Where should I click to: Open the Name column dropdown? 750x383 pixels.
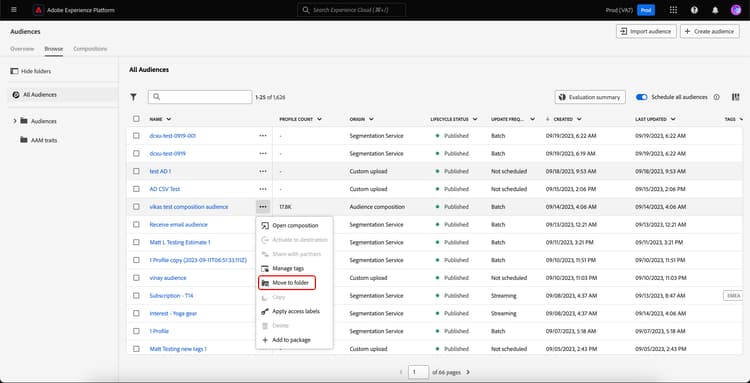169,119
